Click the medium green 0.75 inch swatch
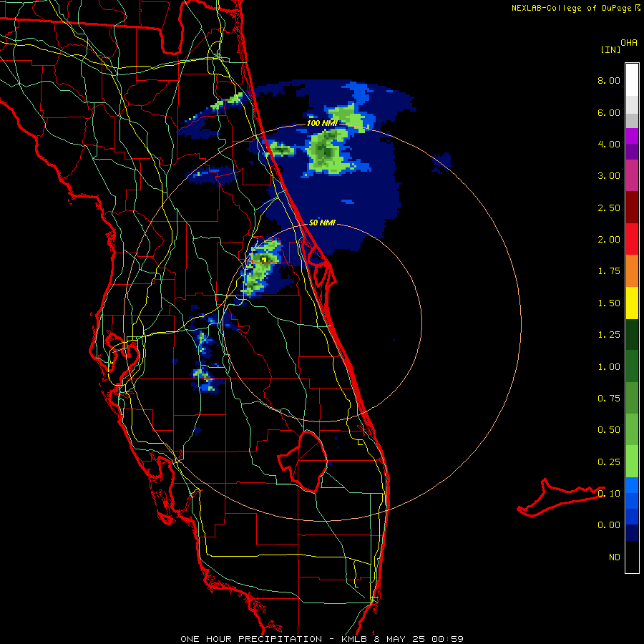The width and height of the screenshot is (644, 644). (632, 399)
